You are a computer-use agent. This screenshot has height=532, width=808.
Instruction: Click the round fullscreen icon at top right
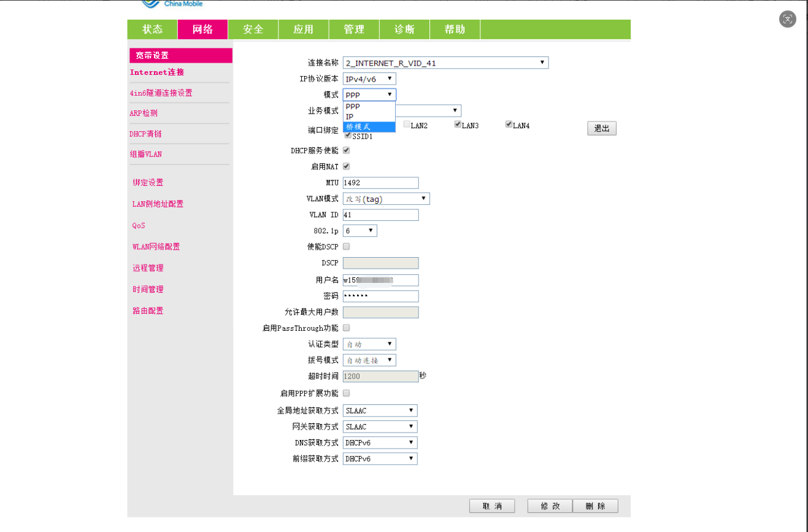(788, 19)
